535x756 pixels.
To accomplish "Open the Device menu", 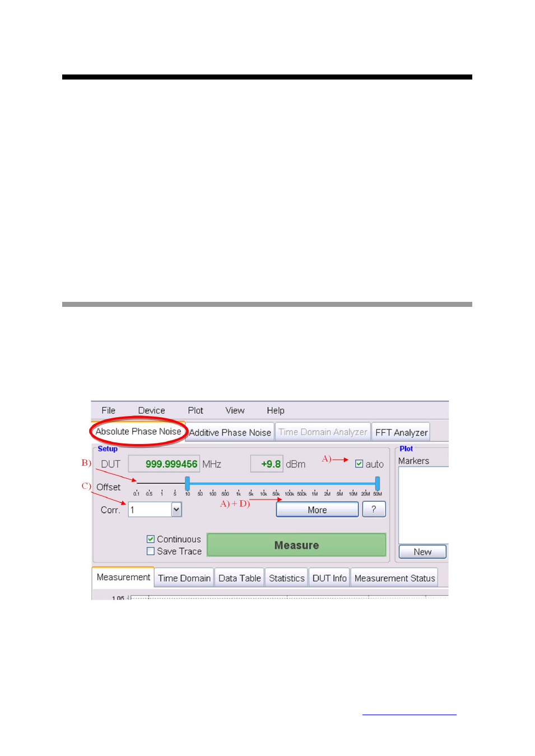I will click(x=151, y=410).
